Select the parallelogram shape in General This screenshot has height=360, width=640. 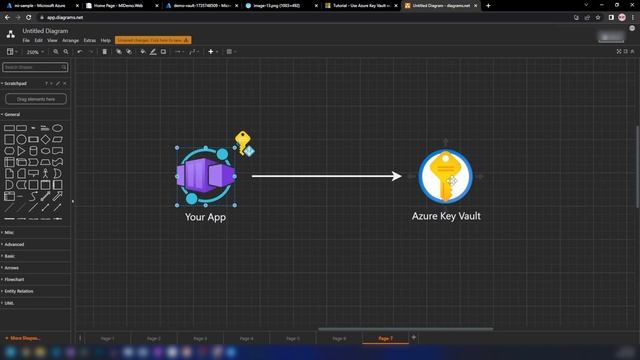[x=58, y=139]
